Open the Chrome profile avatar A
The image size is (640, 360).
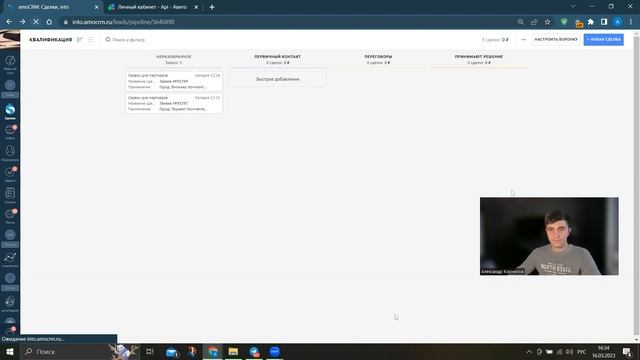point(618,22)
